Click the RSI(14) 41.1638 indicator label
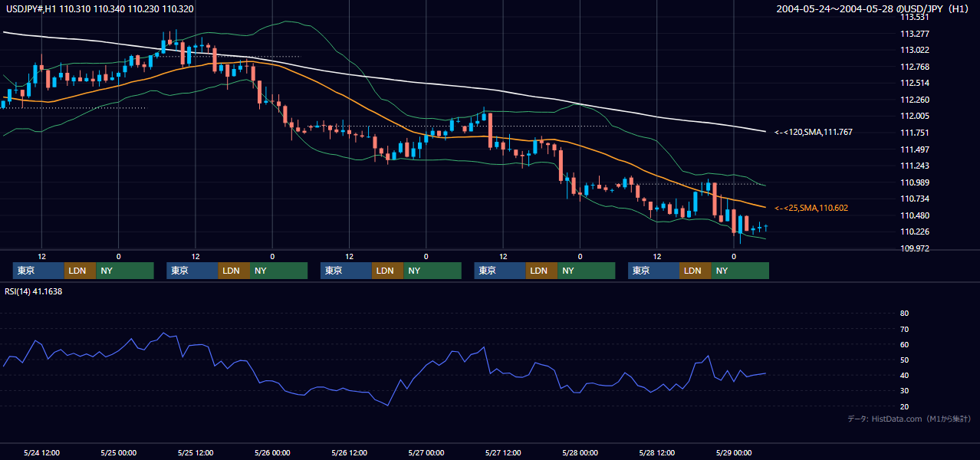The width and height of the screenshot is (980, 460). (34, 291)
